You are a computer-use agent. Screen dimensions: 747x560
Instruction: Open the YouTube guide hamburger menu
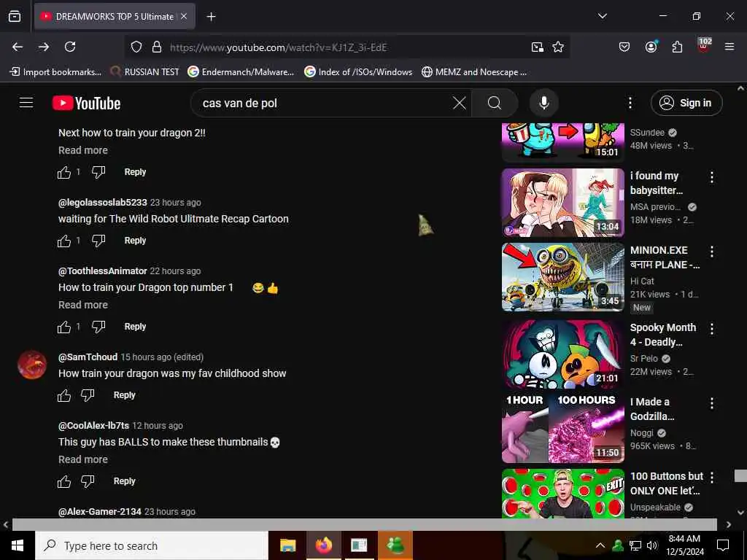26,103
